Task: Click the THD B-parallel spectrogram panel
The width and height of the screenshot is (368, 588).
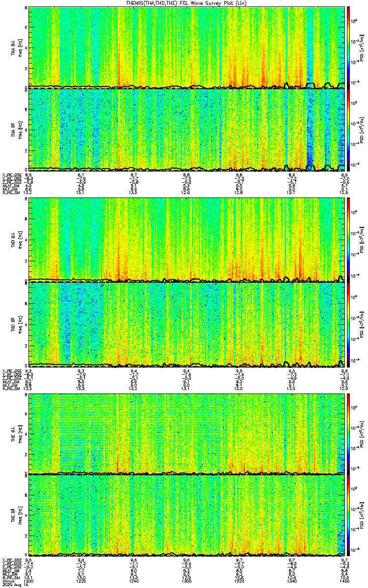Action: point(187,323)
